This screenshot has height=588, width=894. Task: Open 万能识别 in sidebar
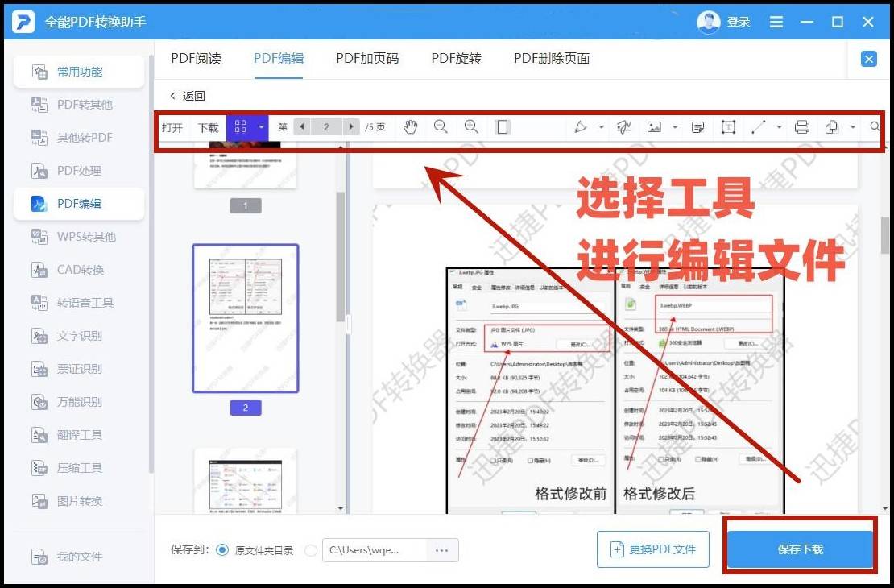(x=79, y=402)
